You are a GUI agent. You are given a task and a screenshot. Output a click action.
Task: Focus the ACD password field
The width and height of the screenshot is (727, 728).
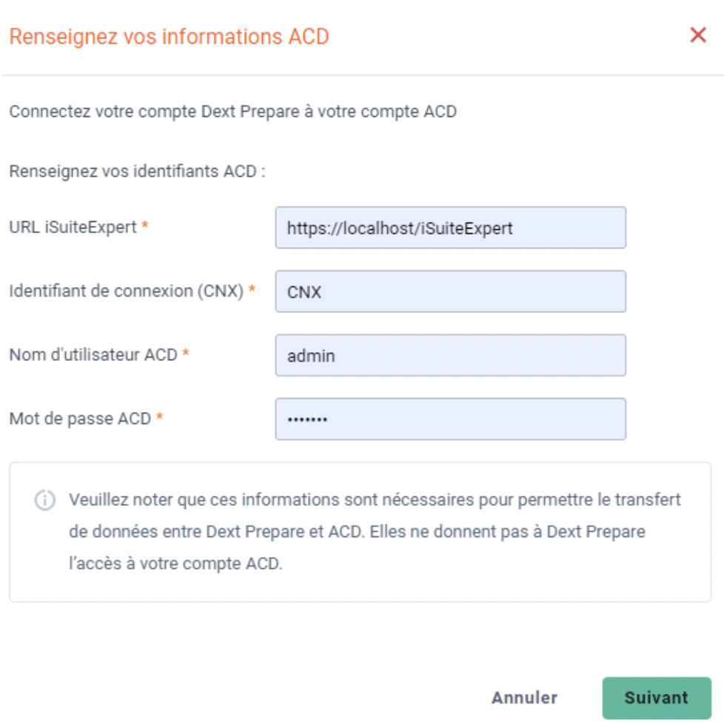[x=450, y=419]
